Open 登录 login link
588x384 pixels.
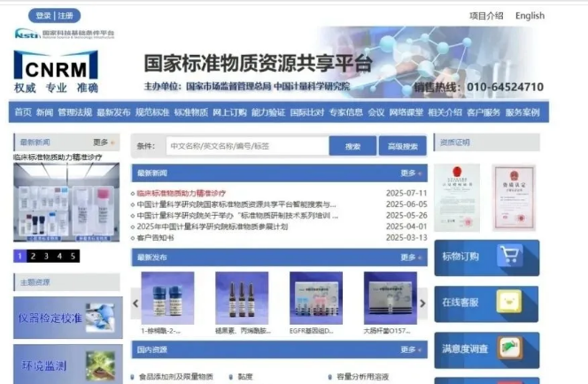(x=43, y=16)
